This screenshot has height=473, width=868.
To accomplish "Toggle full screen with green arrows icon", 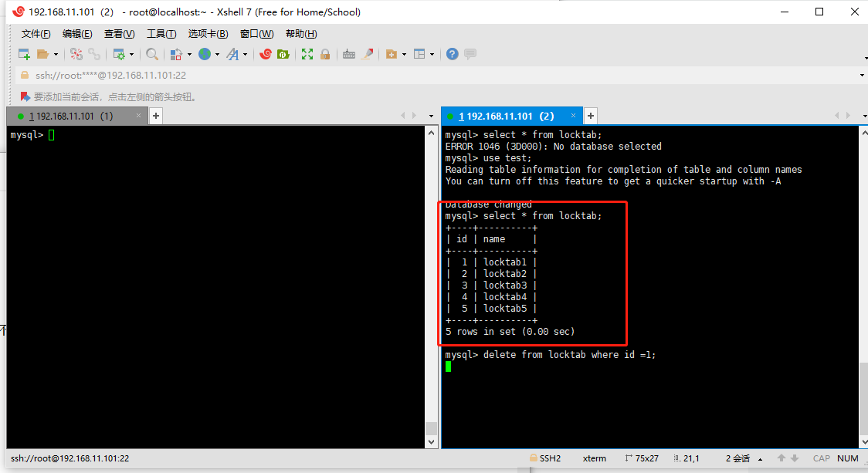I will [x=307, y=54].
